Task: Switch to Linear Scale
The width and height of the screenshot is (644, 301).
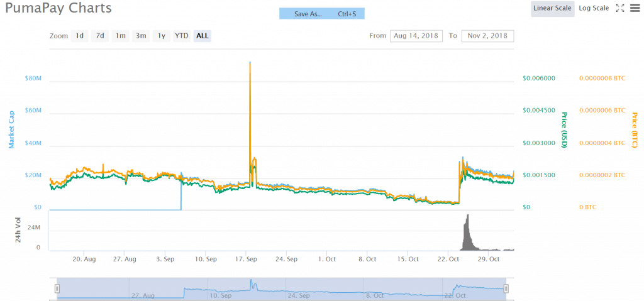Action: click(x=552, y=8)
